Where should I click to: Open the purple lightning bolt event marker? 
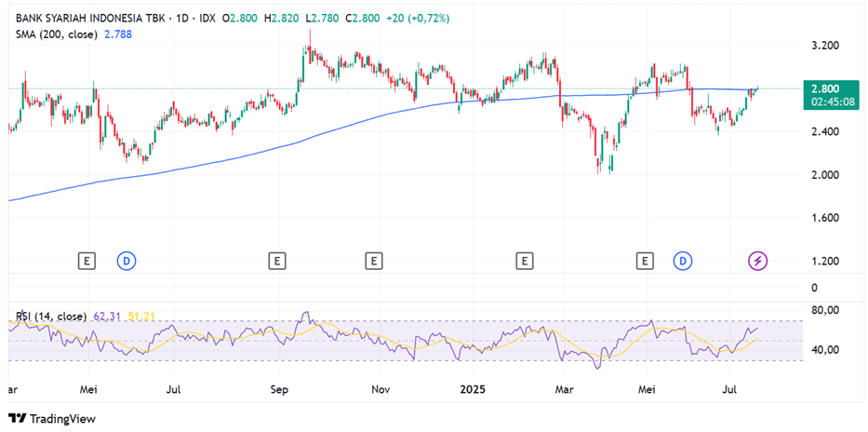click(x=759, y=262)
